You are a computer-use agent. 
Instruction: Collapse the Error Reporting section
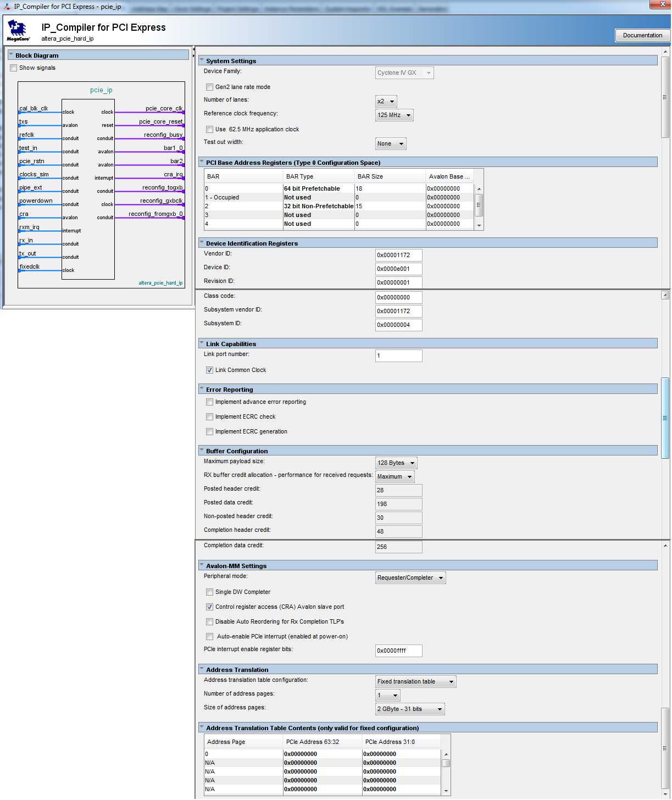202,389
